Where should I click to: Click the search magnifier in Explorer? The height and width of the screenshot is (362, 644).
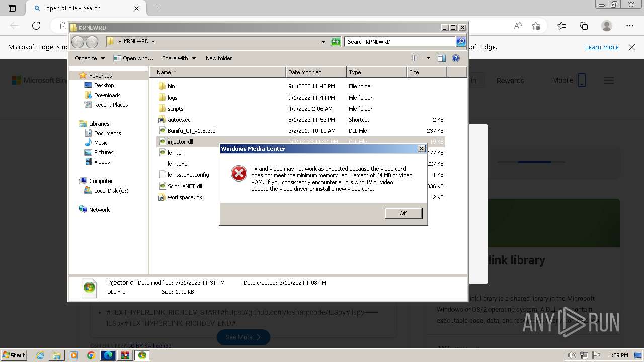click(x=460, y=42)
